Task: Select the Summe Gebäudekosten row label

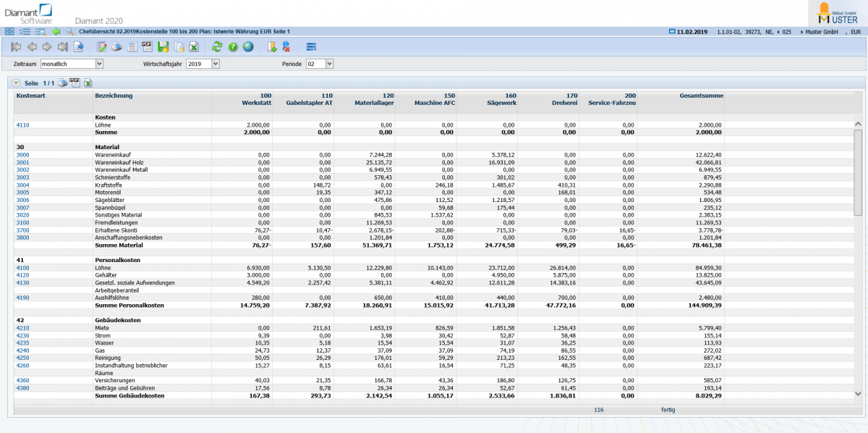Action: click(129, 395)
